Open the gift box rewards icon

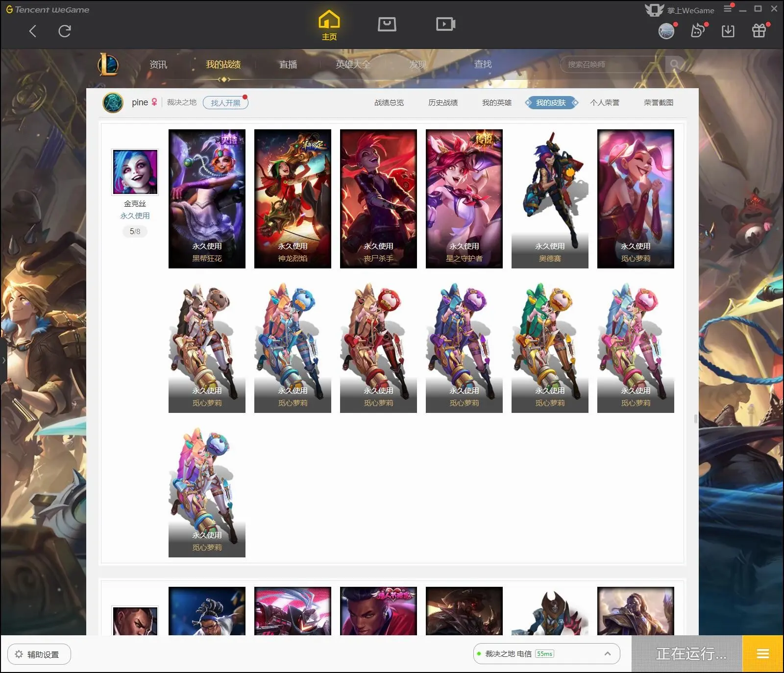point(759,30)
